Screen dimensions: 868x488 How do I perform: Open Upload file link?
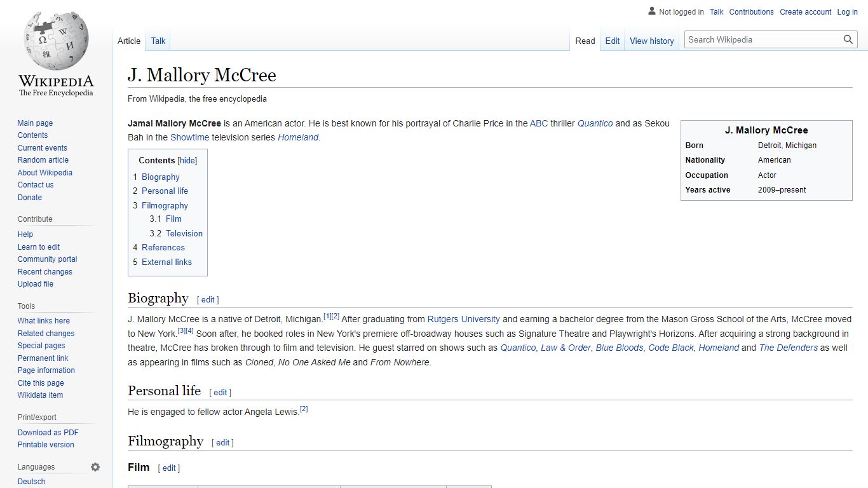[x=36, y=284]
